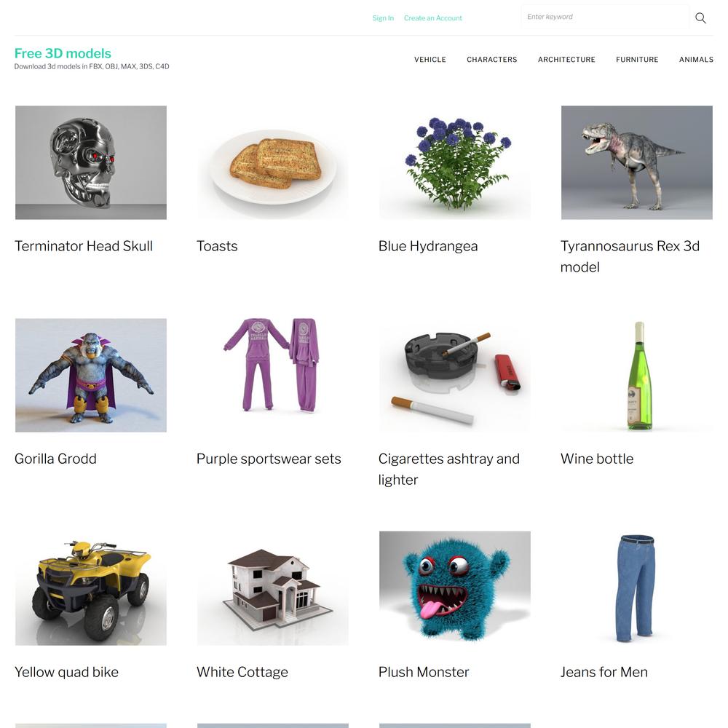Focus the Enter keyword search field
Screen dimensions: 728x728
pyautogui.click(x=605, y=17)
